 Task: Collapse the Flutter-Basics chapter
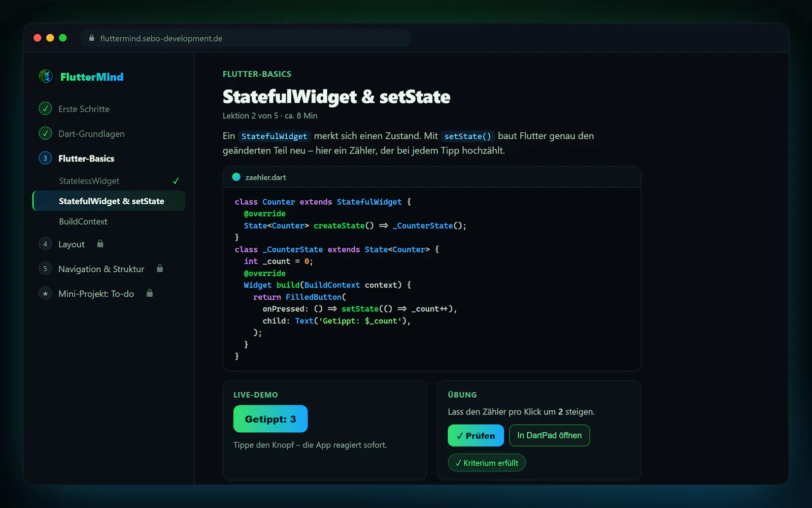(86, 158)
